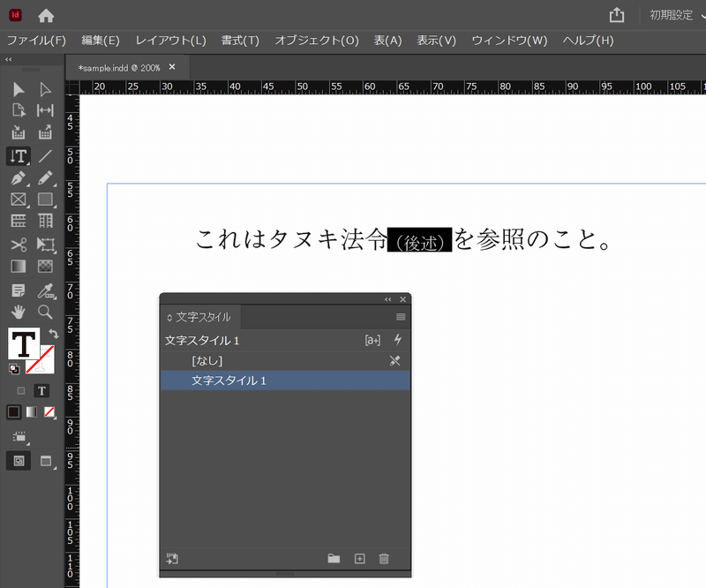Create a new style group folder
This screenshot has height=588, width=706.
(x=334, y=559)
